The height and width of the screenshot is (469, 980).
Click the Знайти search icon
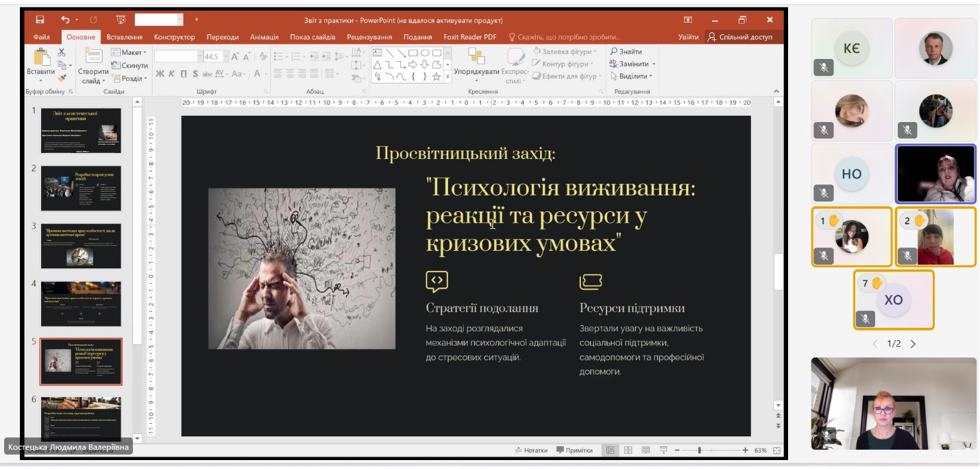(614, 51)
